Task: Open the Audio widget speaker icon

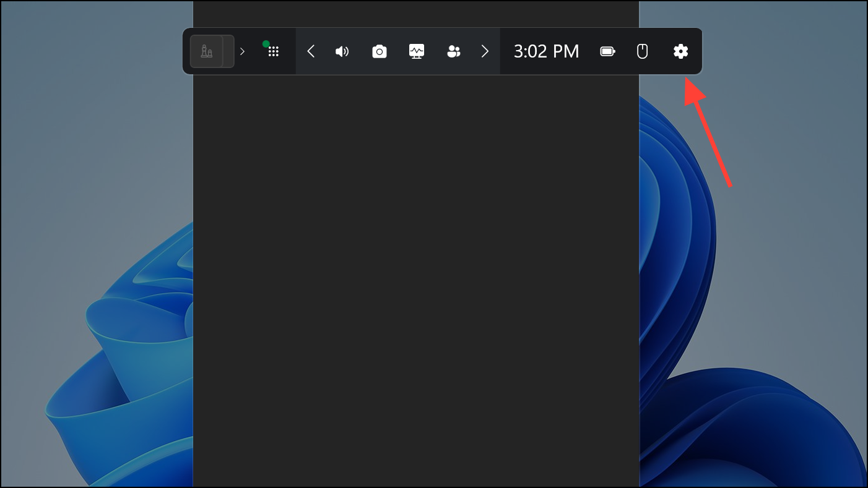Action: pyautogui.click(x=342, y=51)
